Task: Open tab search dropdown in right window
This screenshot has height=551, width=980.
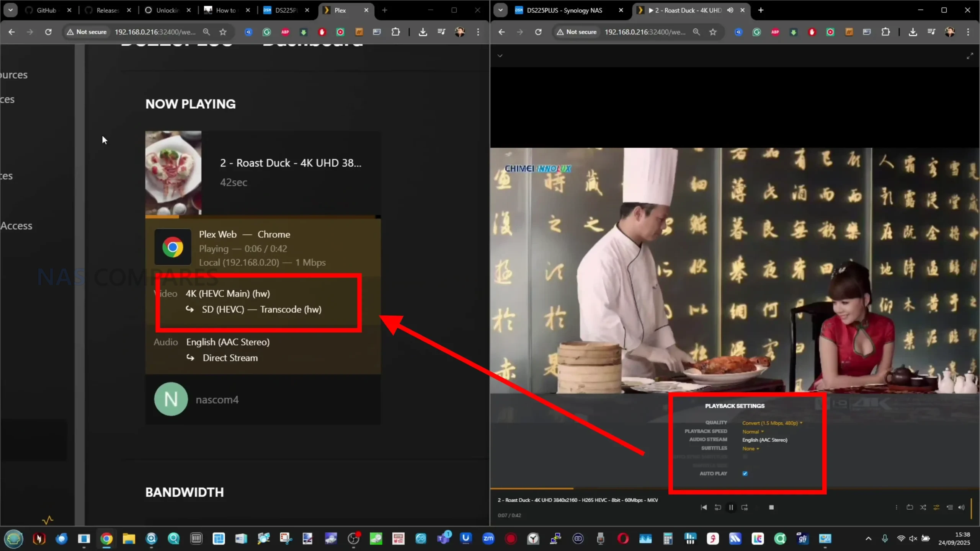Action: point(500,10)
